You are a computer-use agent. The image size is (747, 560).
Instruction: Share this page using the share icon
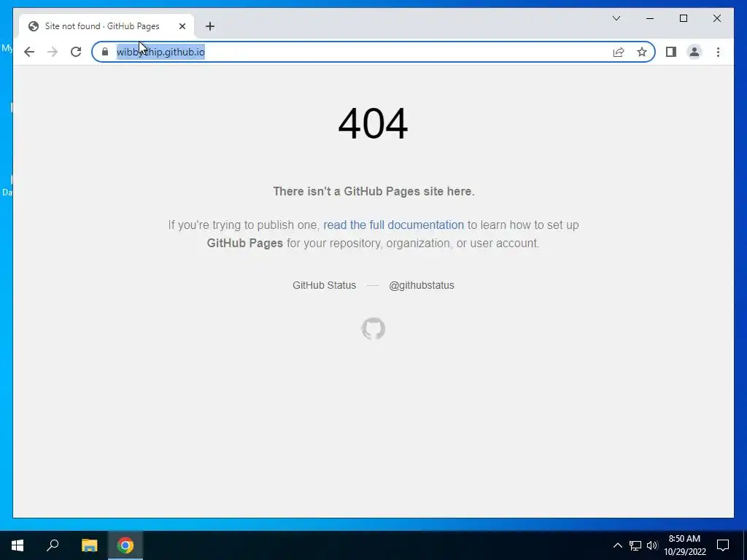pos(619,52)
